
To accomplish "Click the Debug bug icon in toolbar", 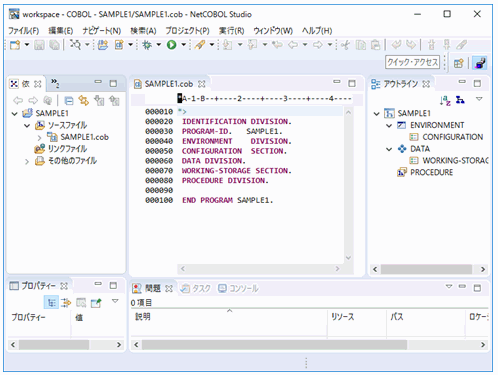I will pyautogui.click(x=147, y=45).
